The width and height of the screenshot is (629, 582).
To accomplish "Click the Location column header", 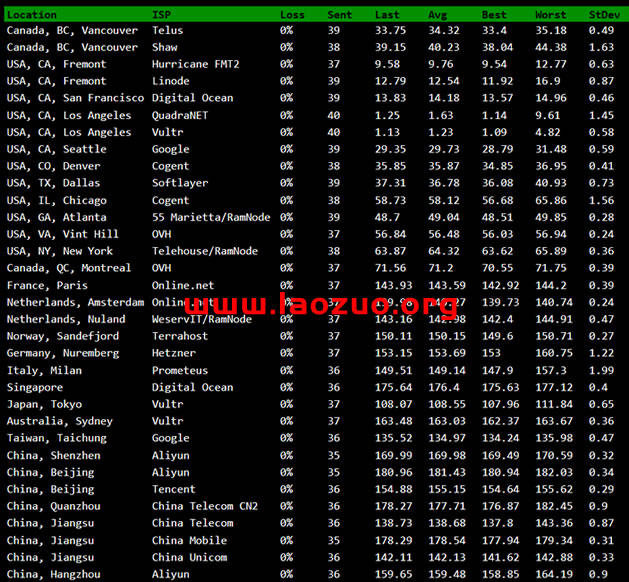I will tap(32, 15).
